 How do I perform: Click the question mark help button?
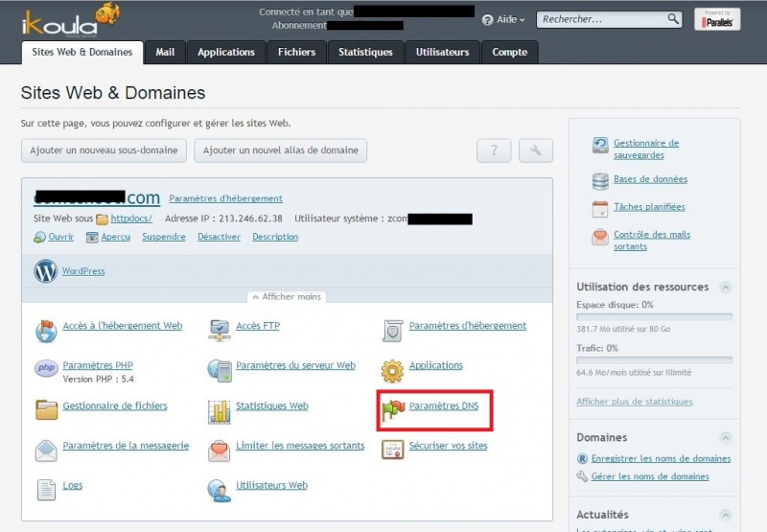(494, 150)
